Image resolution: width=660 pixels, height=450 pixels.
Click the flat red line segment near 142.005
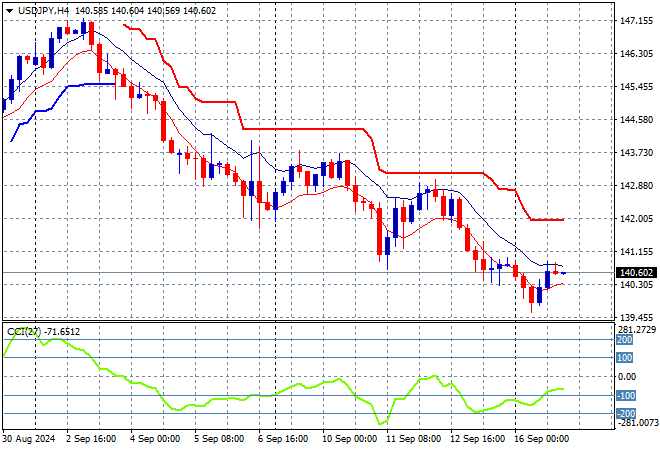coord(548,219)
